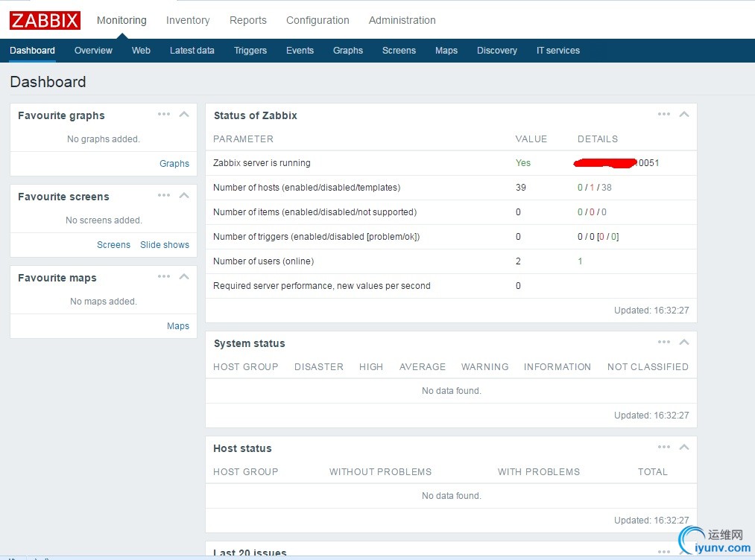Screen dimensions: 755x560
Task: Open the Last 20 issues widget menu dots
Action: pyautogui.click(x=664, y=552)
